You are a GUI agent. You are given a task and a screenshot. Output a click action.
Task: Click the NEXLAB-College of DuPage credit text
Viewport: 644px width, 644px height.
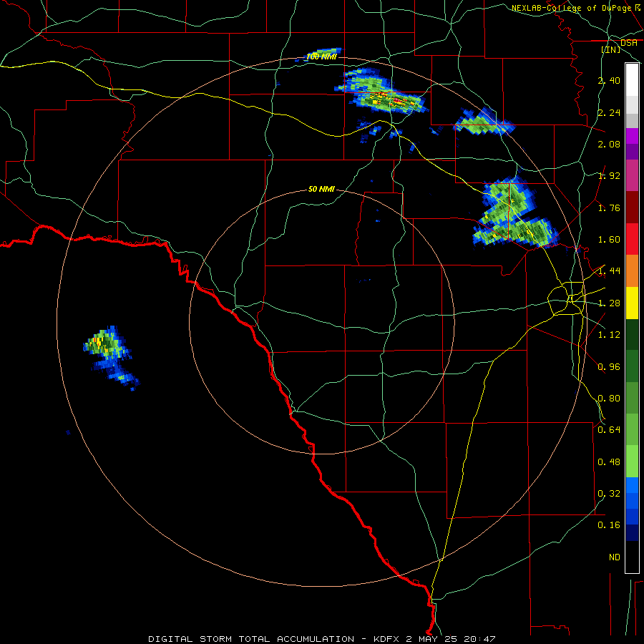[572, 8]
